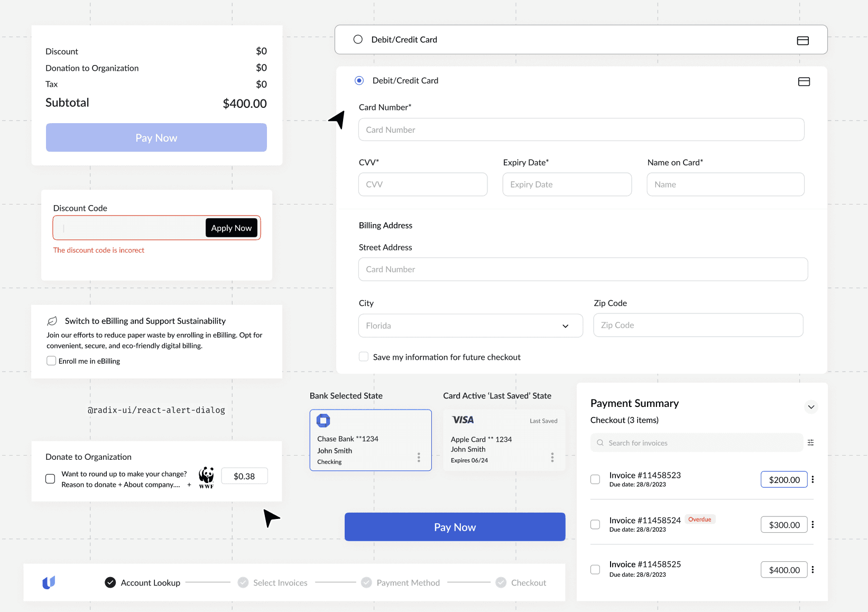
Task: Click the $300.00 invoice amount field
Action: [x=784, y=525]
